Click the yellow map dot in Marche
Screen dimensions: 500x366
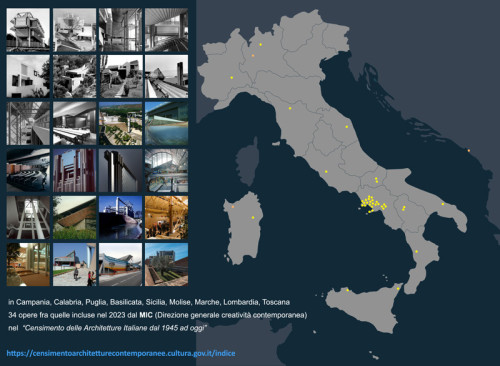(347, 127)
